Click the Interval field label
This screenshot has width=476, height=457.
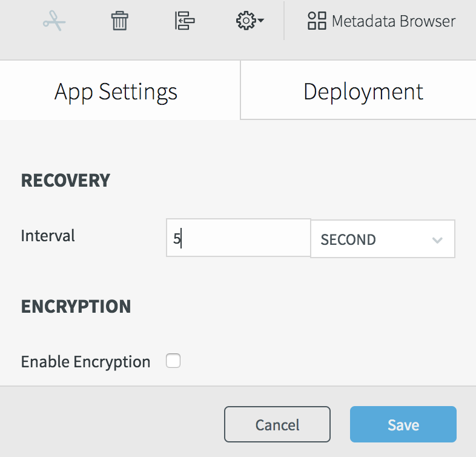[x=48, y=235]
